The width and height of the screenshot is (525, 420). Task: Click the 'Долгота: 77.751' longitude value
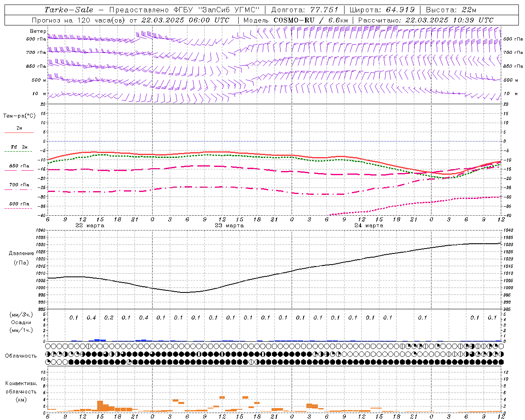[x=305, y=10]
